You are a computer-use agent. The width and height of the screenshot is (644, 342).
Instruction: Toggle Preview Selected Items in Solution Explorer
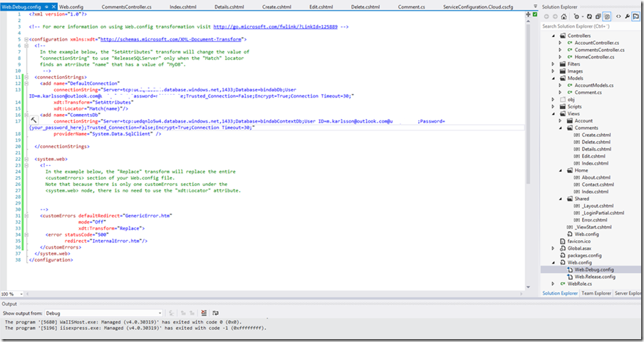pyautogui.click(x=635, y=16)
